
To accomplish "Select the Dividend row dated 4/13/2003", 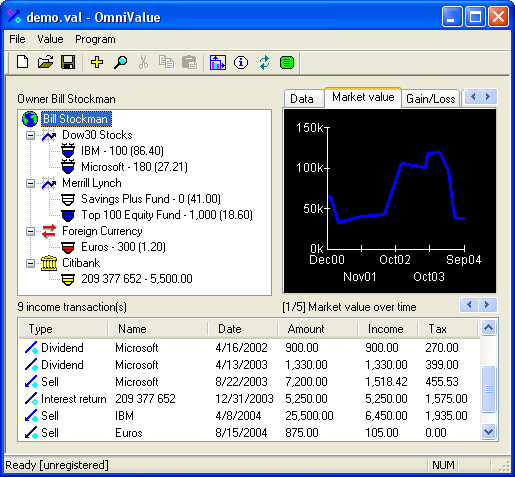I will pos(249,365).
